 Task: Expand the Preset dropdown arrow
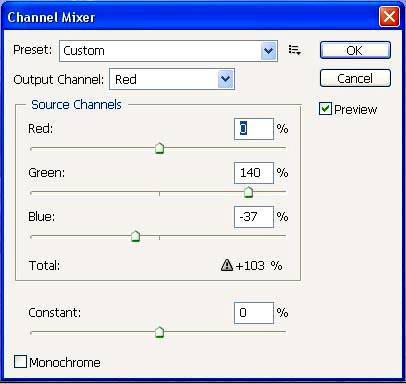point(269,51)
